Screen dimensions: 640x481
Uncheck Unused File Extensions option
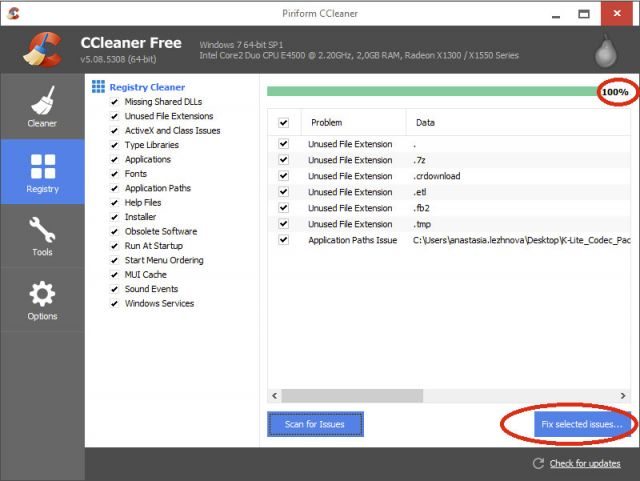click(x=115, y=116)
